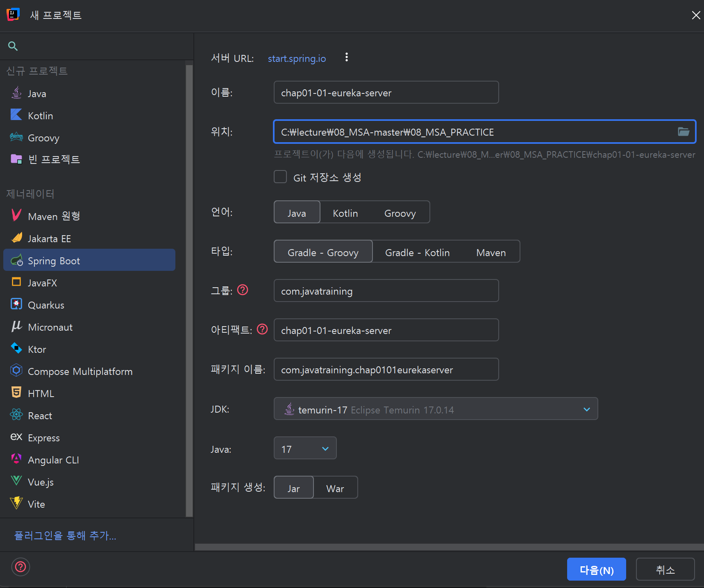Select Gradle - Groovy build type
Image resolution: width=704 pixels, height=588 pixels.
point(323,252)
